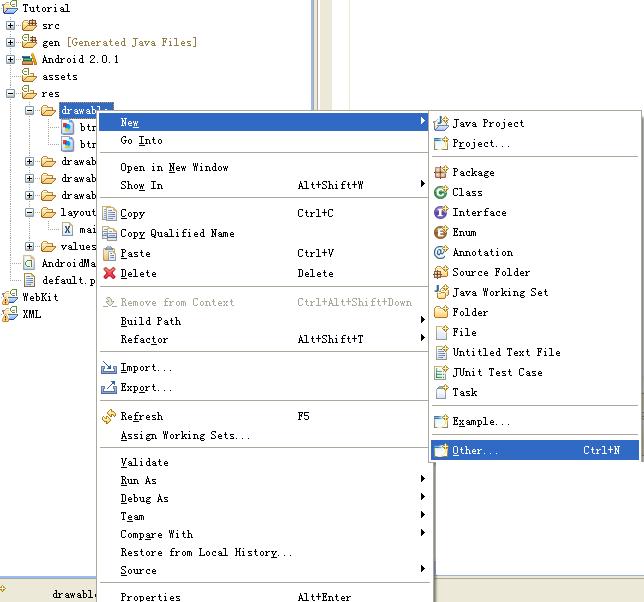Open the Refactor submenu arrow
Screen dimensions: 644x602
(423, 339)
